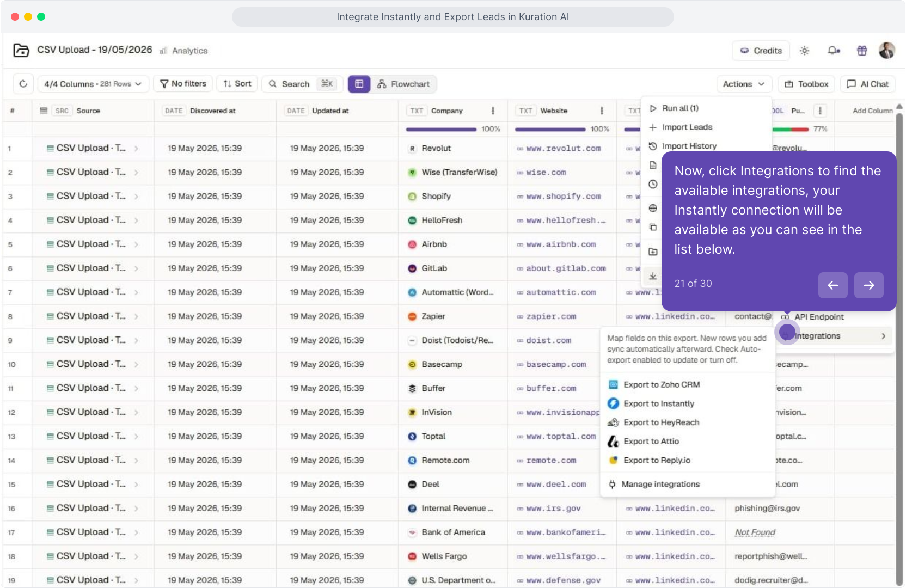Open www.revolut.com website link

point(564,148)
